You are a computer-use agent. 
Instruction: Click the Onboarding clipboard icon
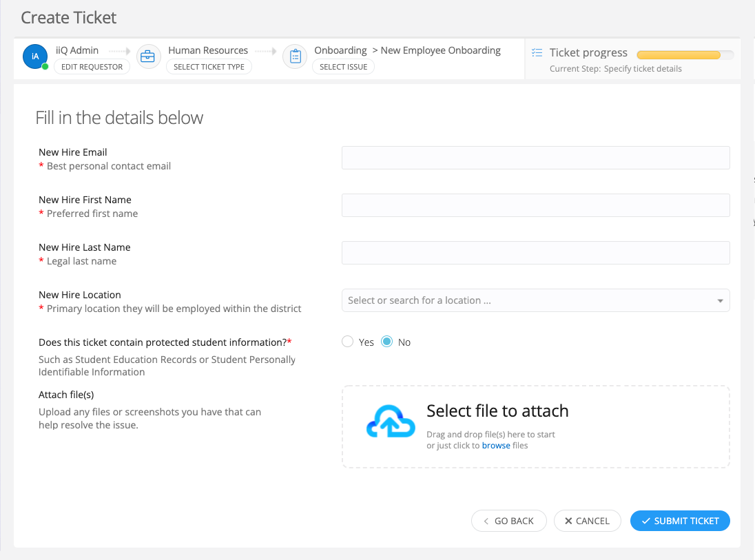295,56
